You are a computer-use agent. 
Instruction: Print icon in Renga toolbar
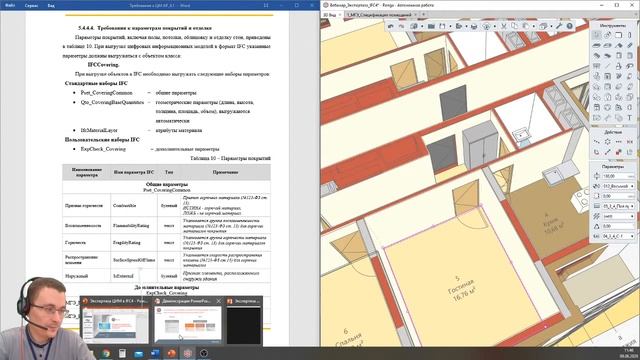tap(474, 26)
